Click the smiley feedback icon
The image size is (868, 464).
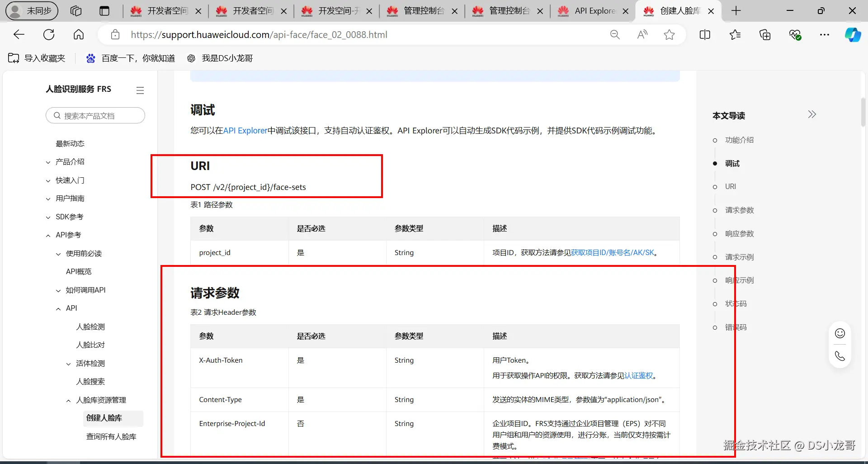pyautogui.click(x=840, y=333)
